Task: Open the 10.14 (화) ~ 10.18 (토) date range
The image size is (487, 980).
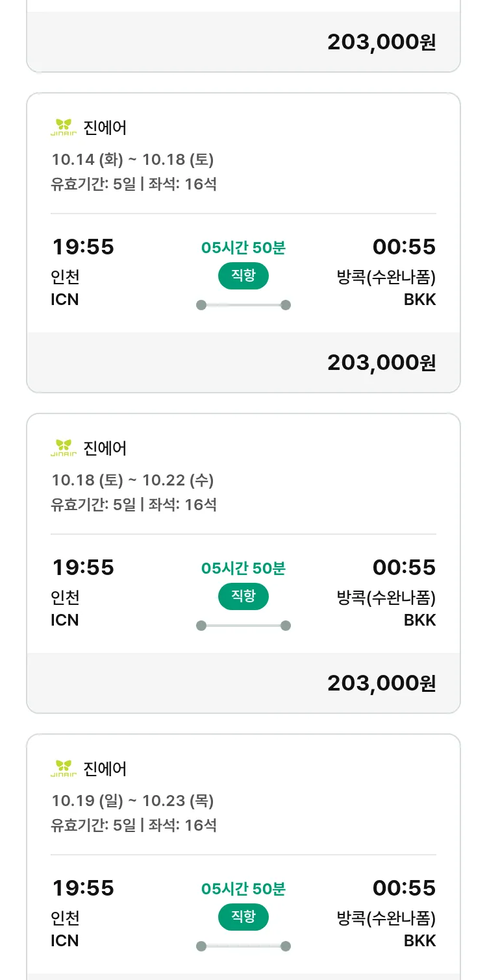Action: pyautogui.click(x=132, y=160)
